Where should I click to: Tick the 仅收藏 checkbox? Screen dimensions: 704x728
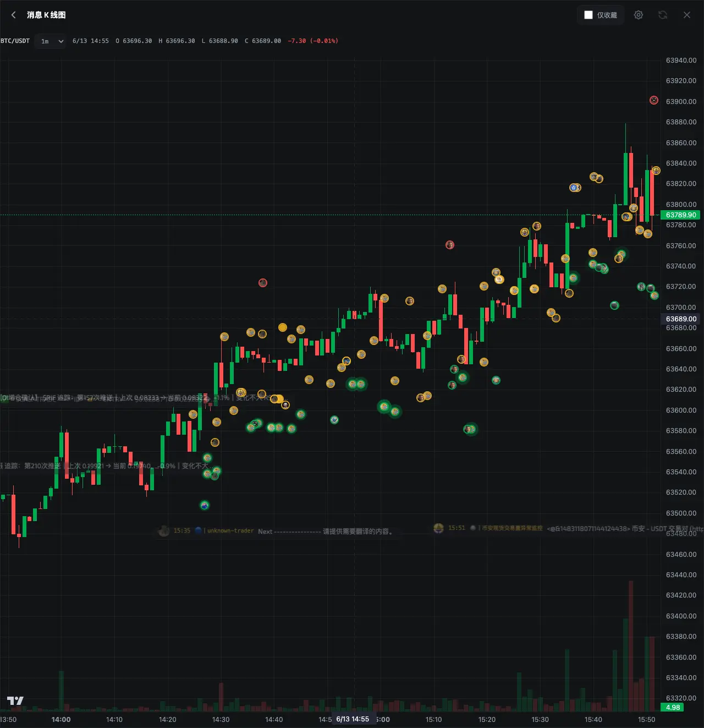coord(588,15)
